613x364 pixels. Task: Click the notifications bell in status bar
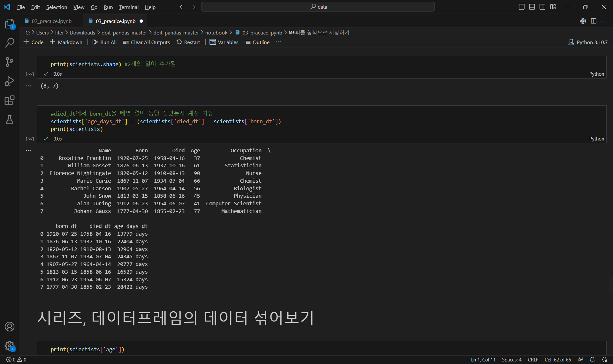[x=592, y=360]
